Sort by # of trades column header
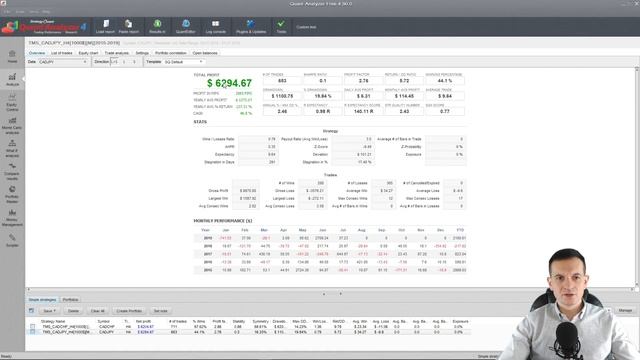This screenshot has height=360, width=640. [x=178, y=322]
